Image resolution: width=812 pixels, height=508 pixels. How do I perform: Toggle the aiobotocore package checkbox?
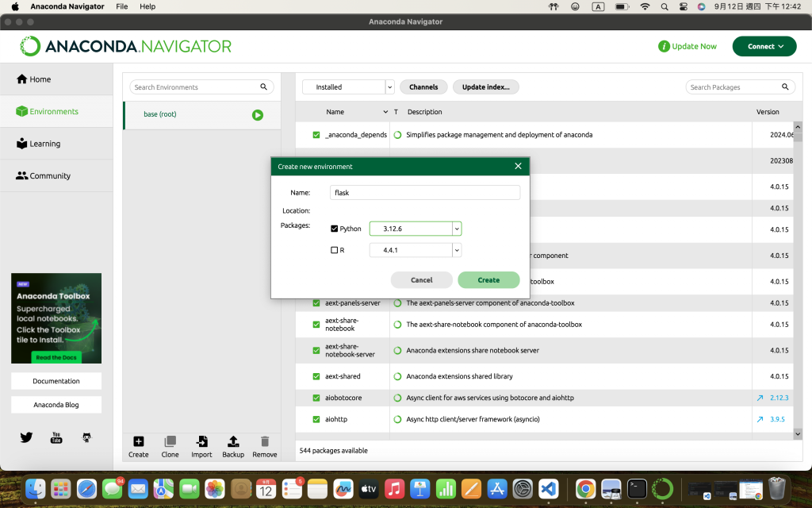pos(316,398)
